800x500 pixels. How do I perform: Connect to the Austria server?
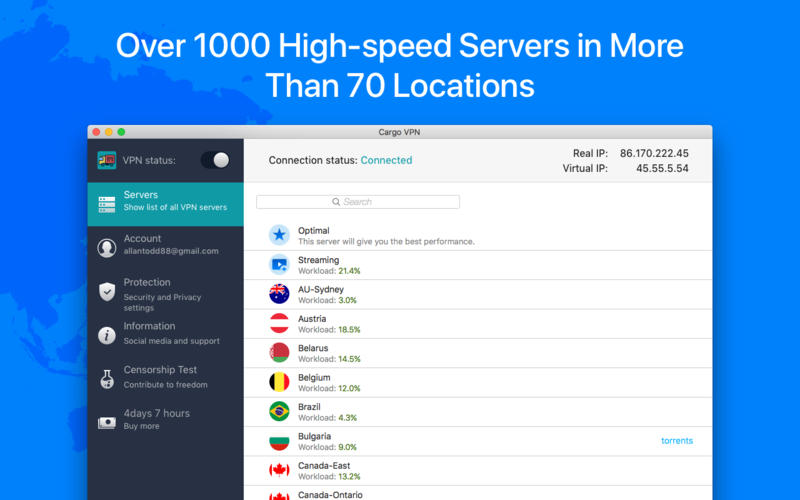(x=478, y=324)
